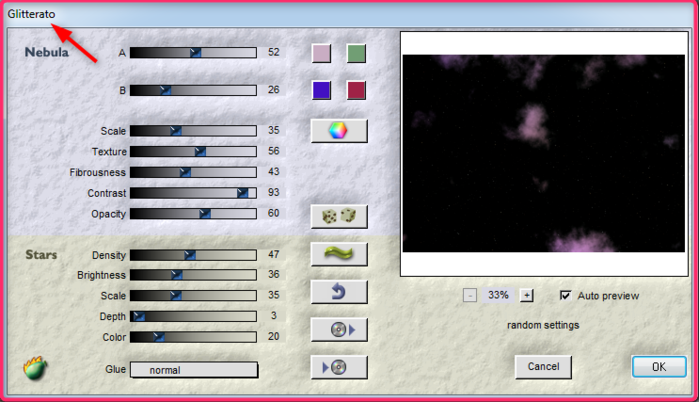Click the green wave button
Viewport: 699px width, 402px height.
coord(339,254)
